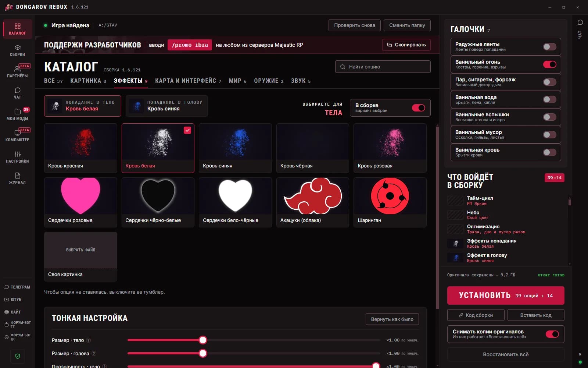Choose Акацуки (облака) effect card

pyautogui.click(x=312, y=202)
